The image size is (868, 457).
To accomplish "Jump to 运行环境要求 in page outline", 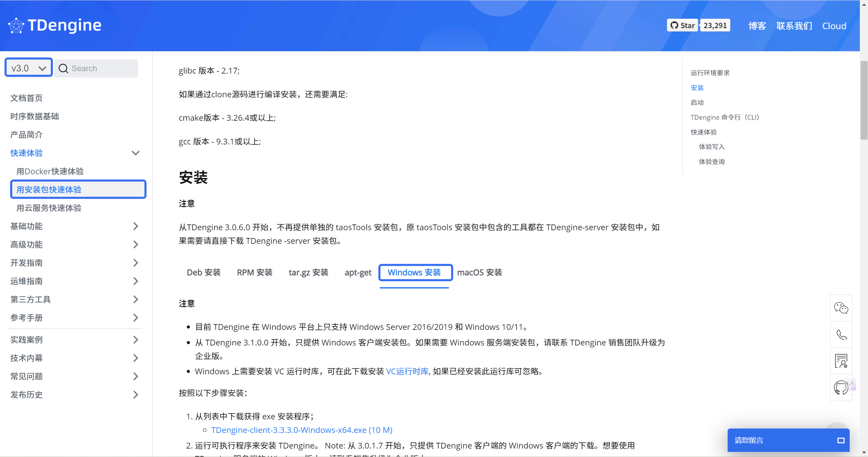I will pyautogui.click(x=710, y=73).
